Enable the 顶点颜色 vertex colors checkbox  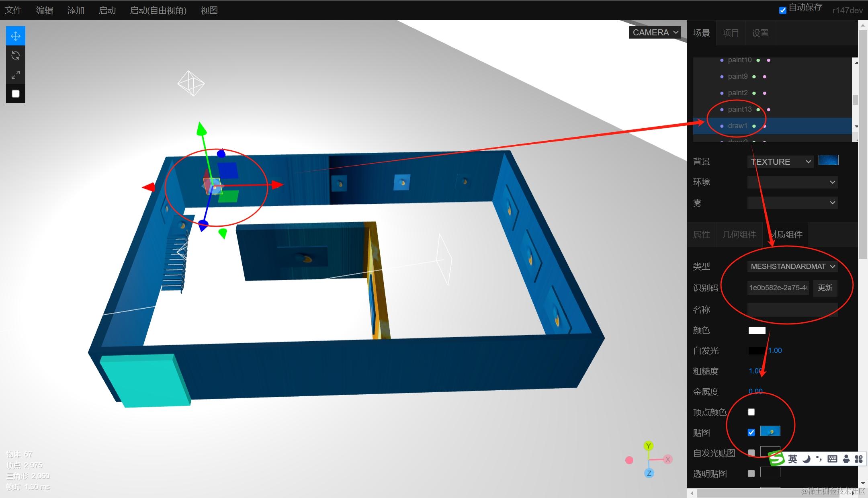coord(751,412)
